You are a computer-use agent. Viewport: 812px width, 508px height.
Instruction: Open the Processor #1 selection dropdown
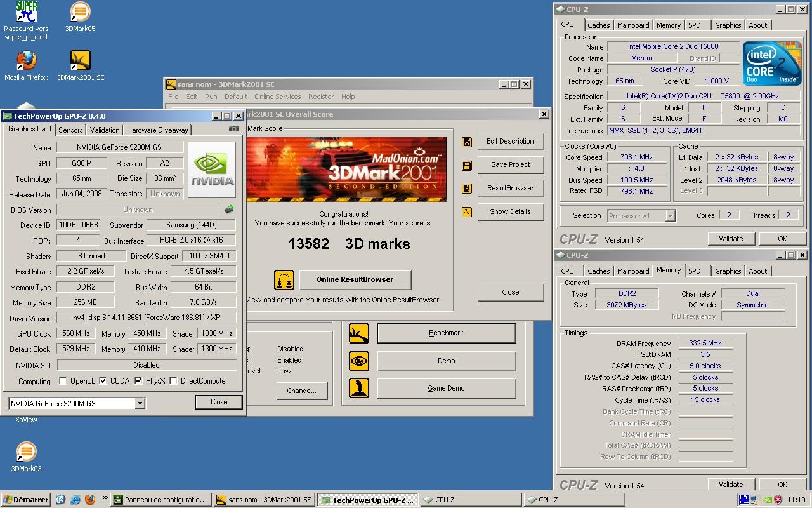tap(670, 216)
